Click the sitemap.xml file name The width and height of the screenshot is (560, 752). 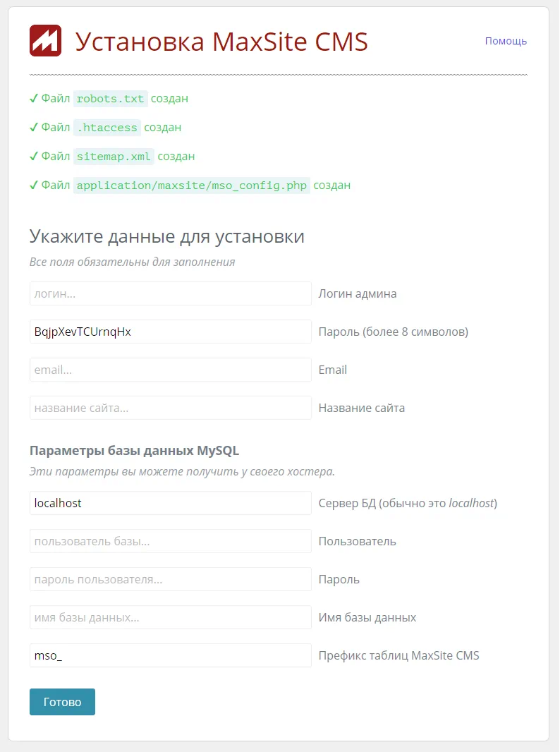[x=114, y=157]
